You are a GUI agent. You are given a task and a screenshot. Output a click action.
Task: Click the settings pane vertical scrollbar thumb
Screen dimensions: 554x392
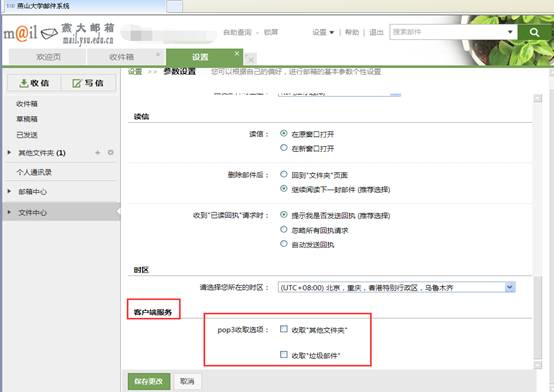coord(538,317)
